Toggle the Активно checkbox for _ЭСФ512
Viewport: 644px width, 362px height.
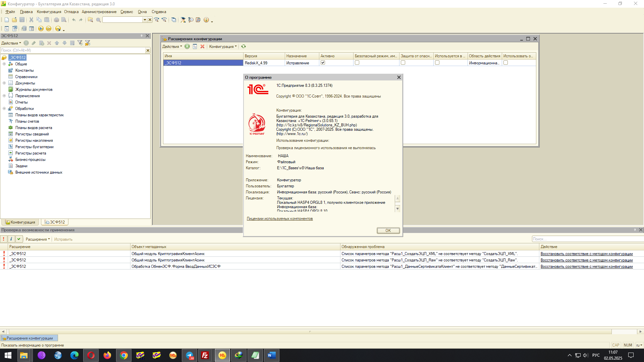point(323,63)
